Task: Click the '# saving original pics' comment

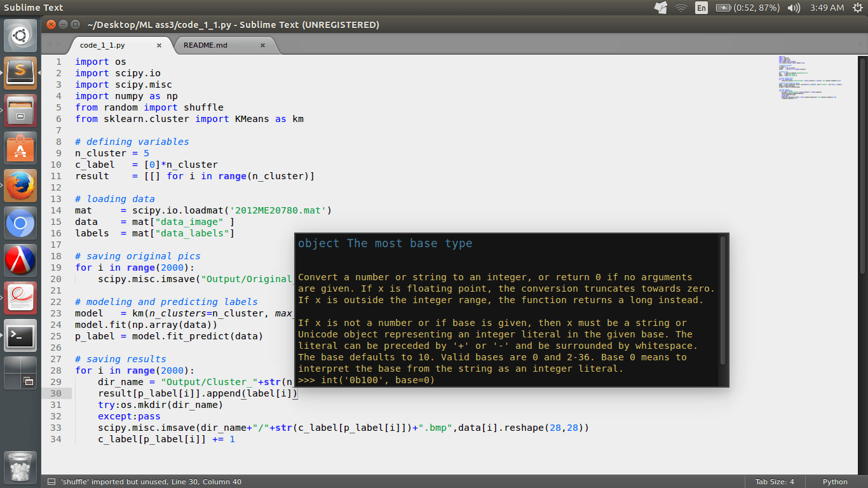Action: (x=138, y=256)
